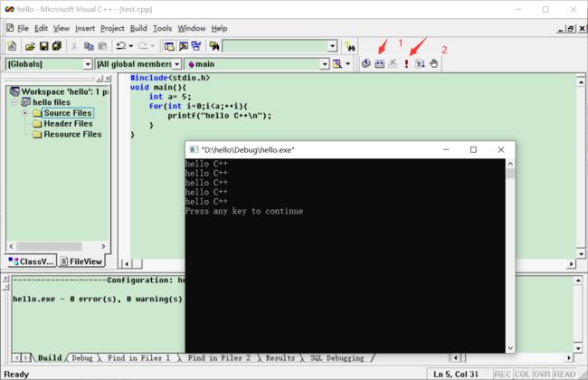Click the document icon left of File menu
Viewport: 588px width, 380px height.
click(10, 28)
